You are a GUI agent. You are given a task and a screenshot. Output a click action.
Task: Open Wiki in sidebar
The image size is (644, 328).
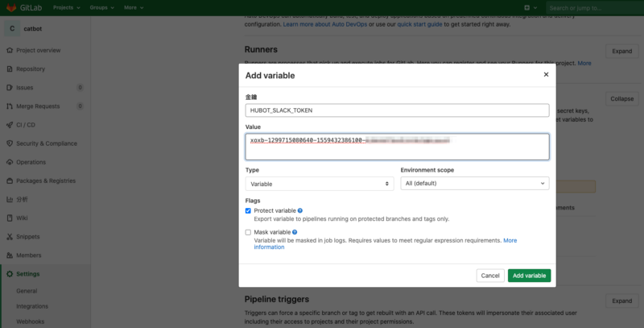tap(22, 218)
